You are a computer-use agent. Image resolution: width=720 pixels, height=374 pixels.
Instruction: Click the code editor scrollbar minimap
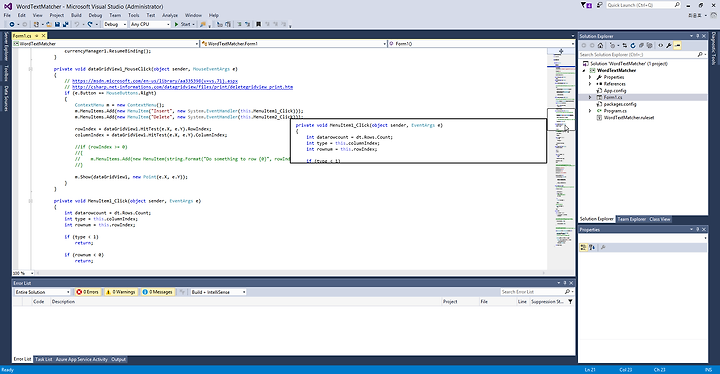click(x=561, y=159)
